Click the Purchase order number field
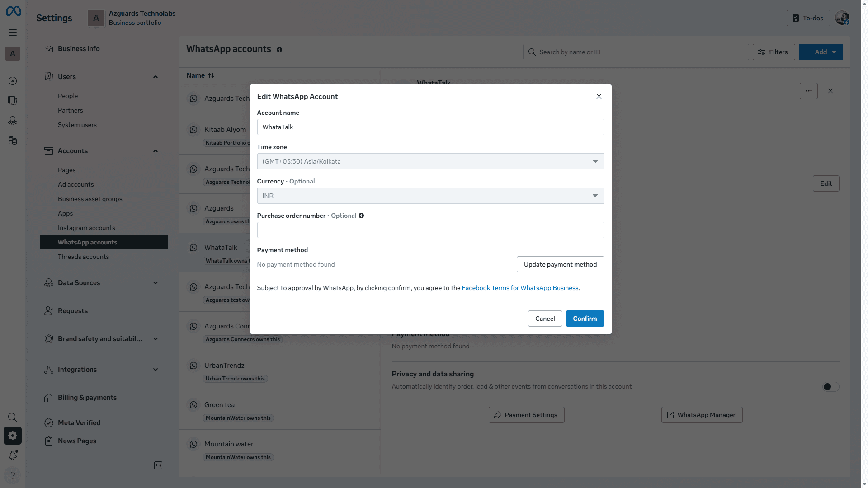Viewport: 868px width, 488px height. tap(430, 230)
